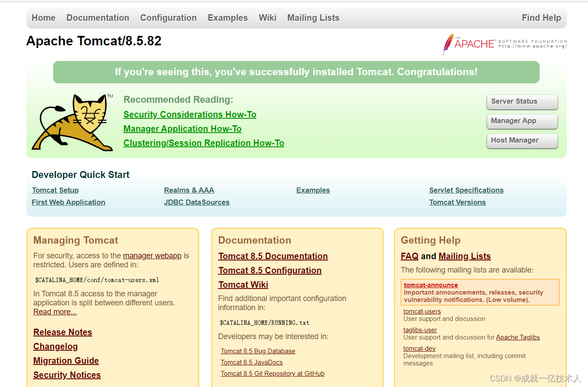Image resolution: width=588 pixels, height=387 pixels.
Task: Click the Documentation box heading
Action: tap(255, 241)
